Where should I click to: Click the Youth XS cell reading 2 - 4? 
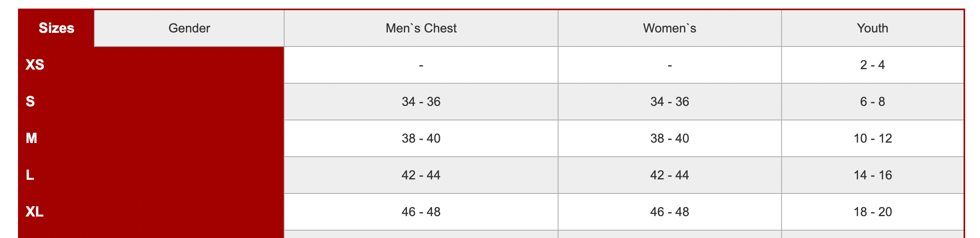[872, 65]
